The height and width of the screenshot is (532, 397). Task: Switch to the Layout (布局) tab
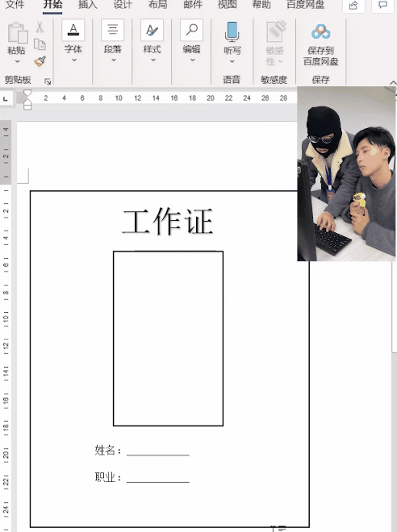click(x=157, y=5)
